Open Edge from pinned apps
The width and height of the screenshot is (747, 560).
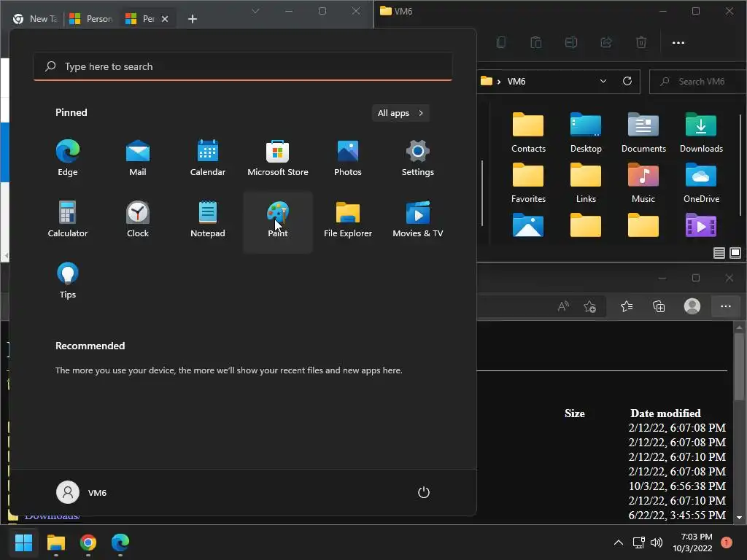68,158
